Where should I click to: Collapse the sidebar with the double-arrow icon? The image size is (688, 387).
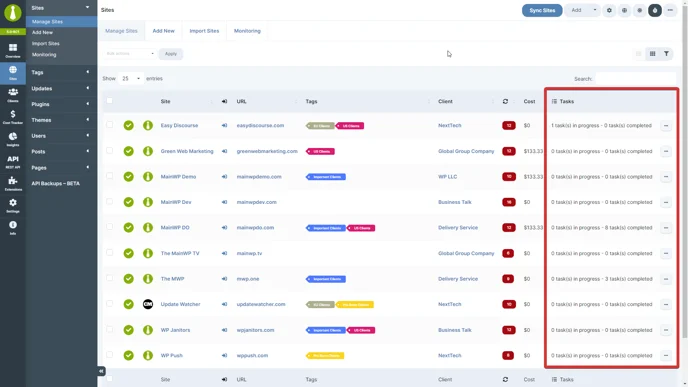coord(101,371)
